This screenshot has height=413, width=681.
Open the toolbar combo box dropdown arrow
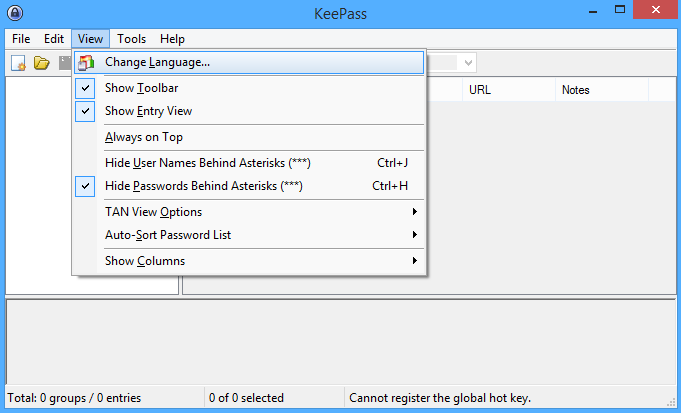[x=468, y=63]
